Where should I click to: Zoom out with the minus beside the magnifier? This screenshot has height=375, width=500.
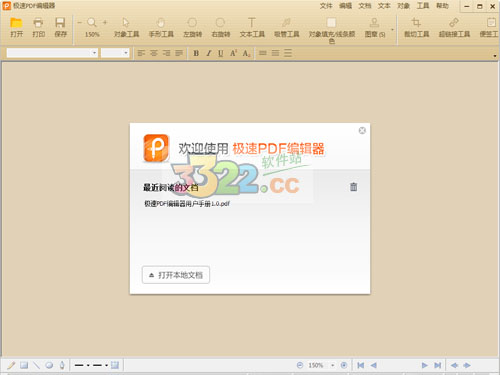(x=79, y=23)
